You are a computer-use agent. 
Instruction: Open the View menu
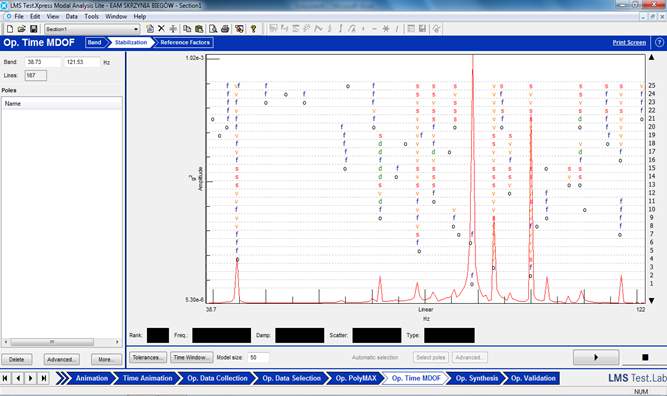coord(53,16)
